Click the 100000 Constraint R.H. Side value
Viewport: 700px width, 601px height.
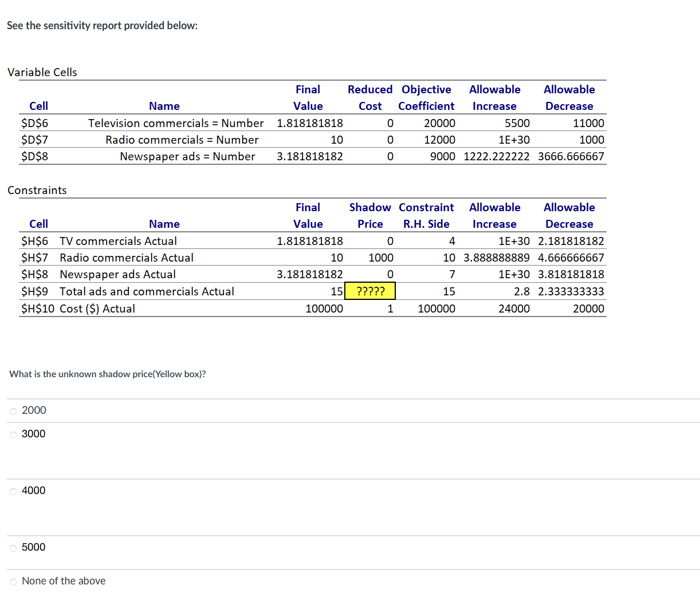pos(435,309)
